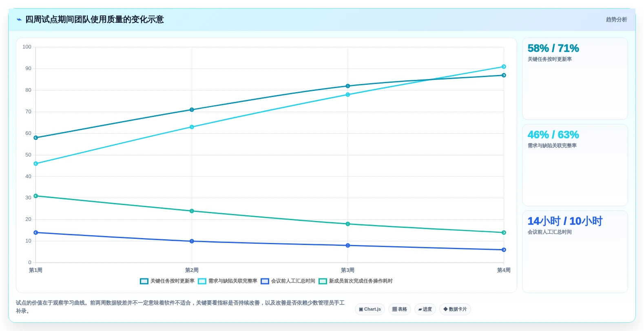Click the 100 y-axis label

pyautogui.click(x=27, y=47)
